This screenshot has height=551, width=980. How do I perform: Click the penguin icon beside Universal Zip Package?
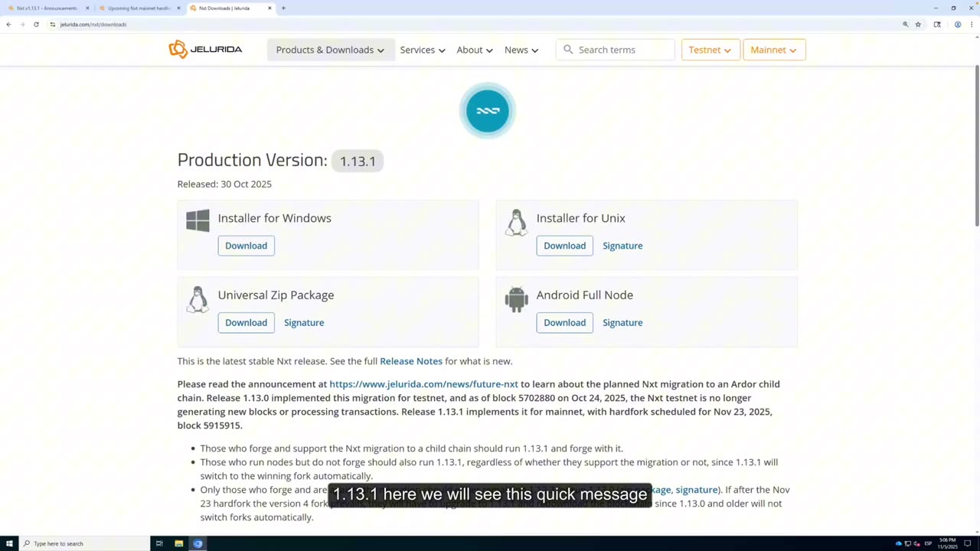pyautogui.click(x=198, y=299)
